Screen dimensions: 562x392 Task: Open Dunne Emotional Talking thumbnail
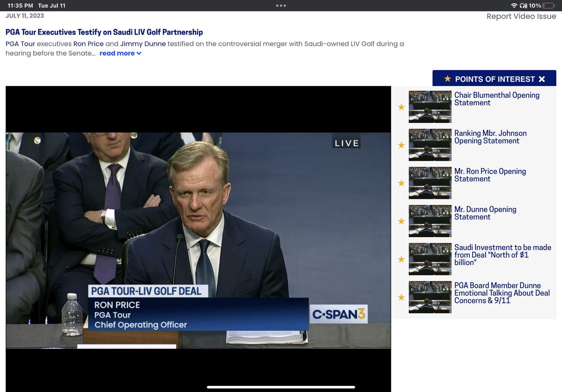click(x=430, y=297)
